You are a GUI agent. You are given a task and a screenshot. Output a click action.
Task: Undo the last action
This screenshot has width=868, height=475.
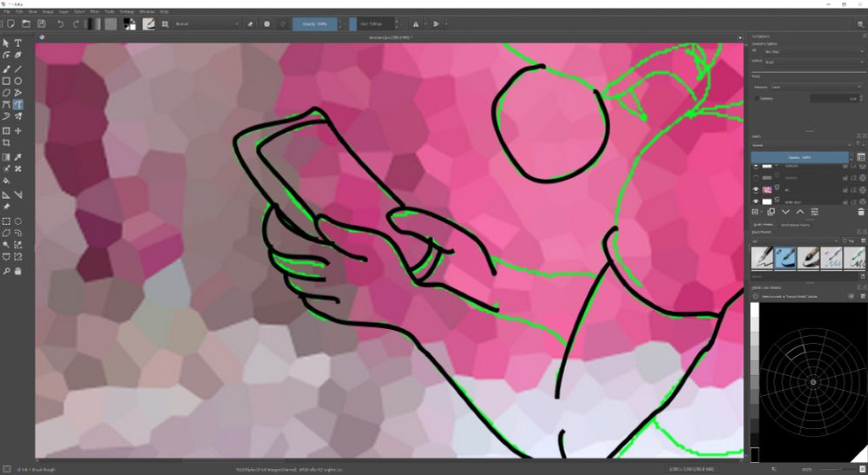click(x=61, y=23)
